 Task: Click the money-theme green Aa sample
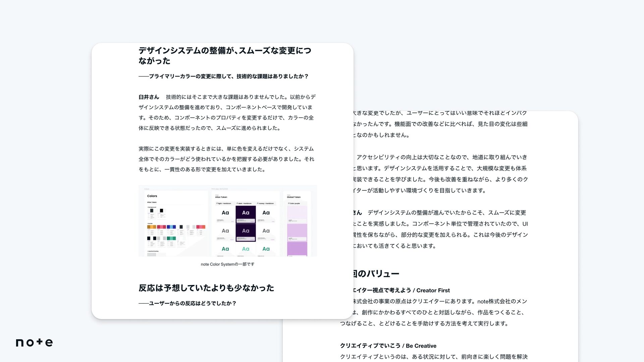pos(266,249)
